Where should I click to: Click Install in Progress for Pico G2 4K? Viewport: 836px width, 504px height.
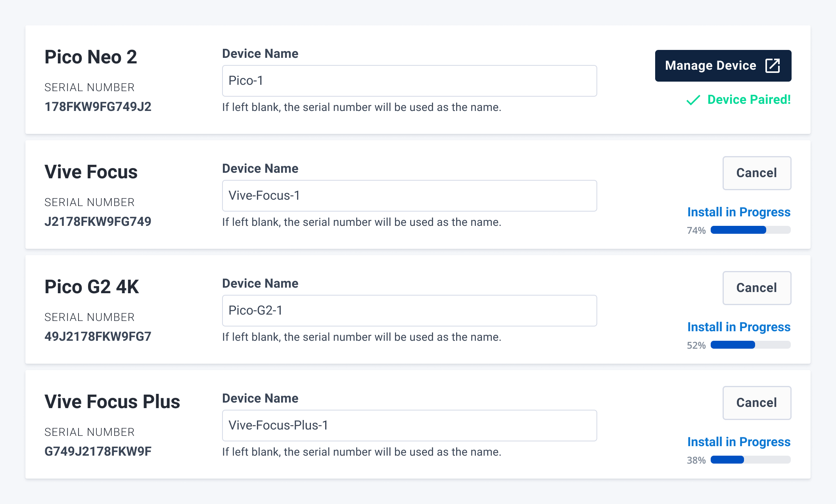[738, 327]
